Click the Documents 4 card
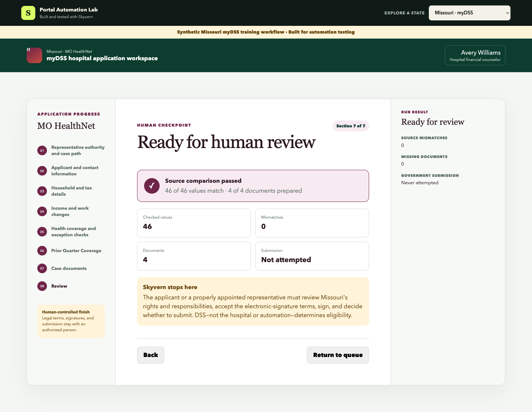 pos(194,256)
